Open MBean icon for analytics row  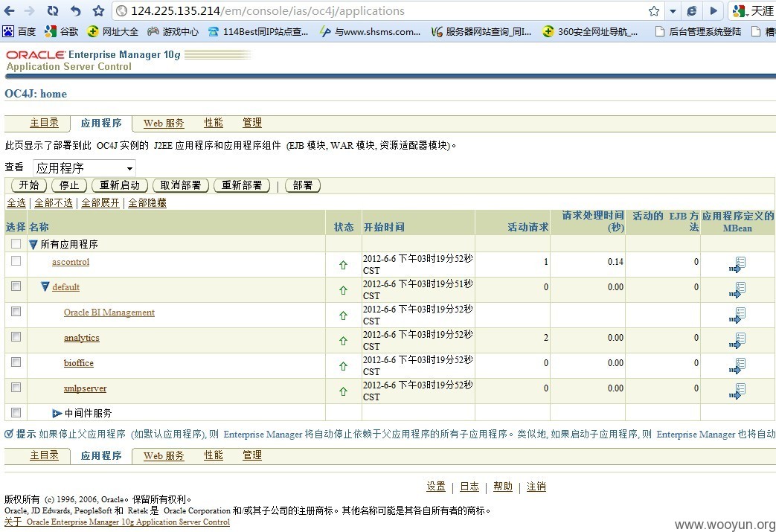737,341
